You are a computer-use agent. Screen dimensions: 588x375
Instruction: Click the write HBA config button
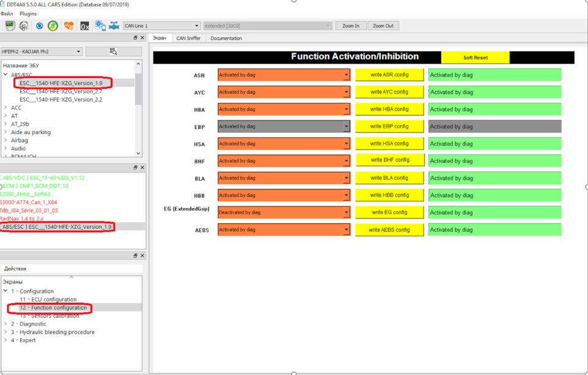[390, 109]
